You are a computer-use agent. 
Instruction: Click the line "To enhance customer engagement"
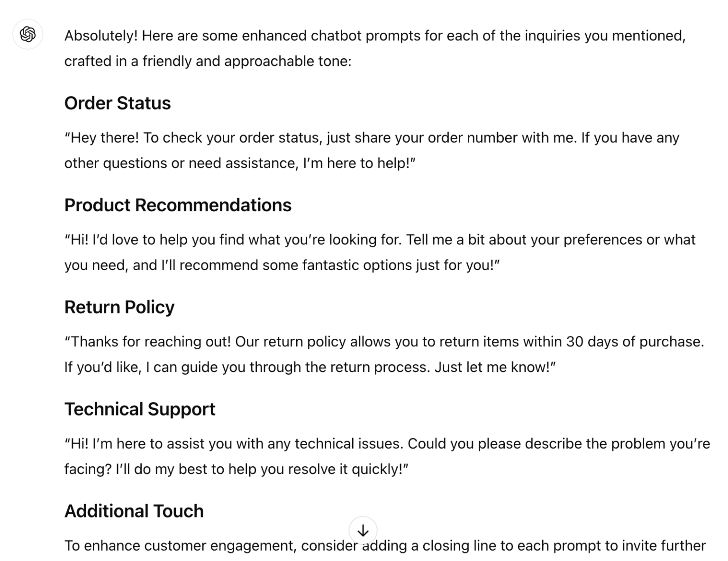click(385, 546)
